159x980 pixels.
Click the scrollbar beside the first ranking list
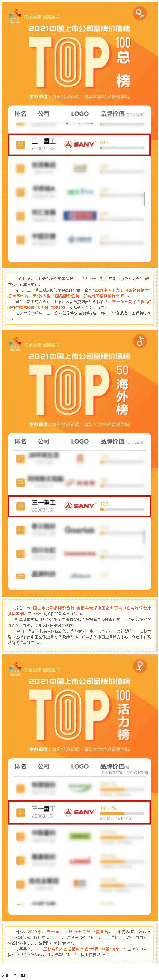pyautogui.click(x=144, y=199)
